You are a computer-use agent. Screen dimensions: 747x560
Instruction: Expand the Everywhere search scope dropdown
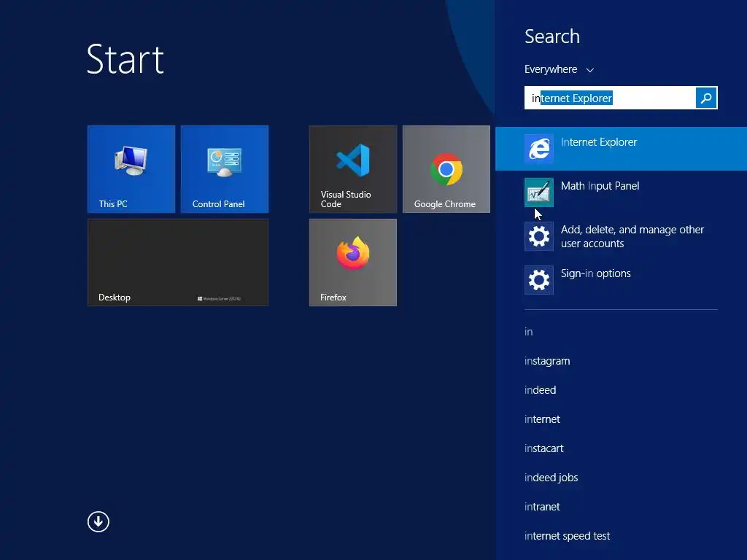[x=559, y=69]
